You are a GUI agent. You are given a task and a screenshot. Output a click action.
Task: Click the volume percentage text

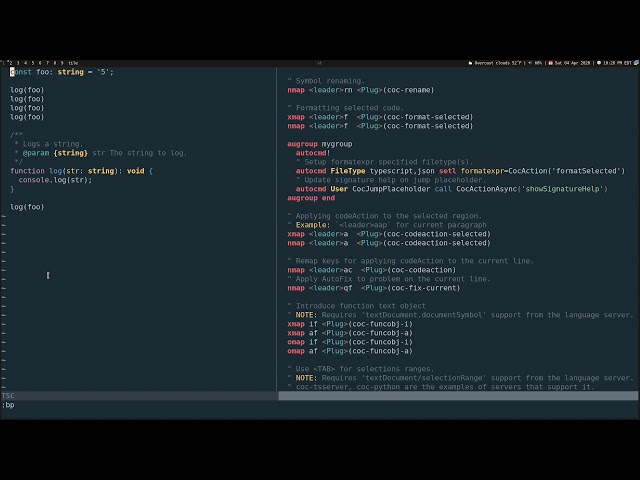point(538,63)
